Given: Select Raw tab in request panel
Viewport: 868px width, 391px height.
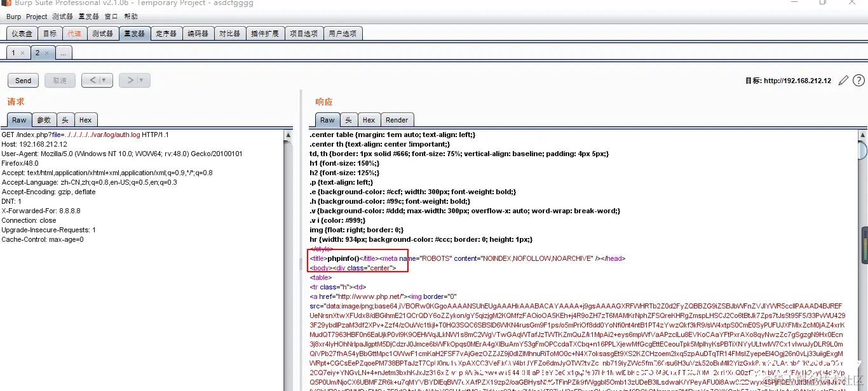Looking at the screenshot, I should tap(19, 120).
